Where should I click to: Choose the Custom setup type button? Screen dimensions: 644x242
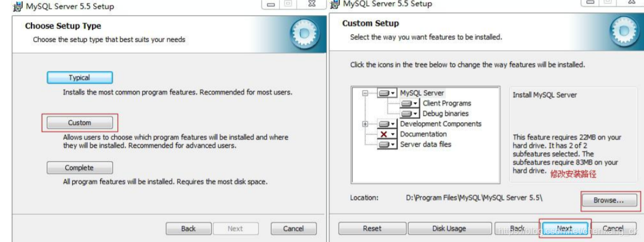(80, 123)
